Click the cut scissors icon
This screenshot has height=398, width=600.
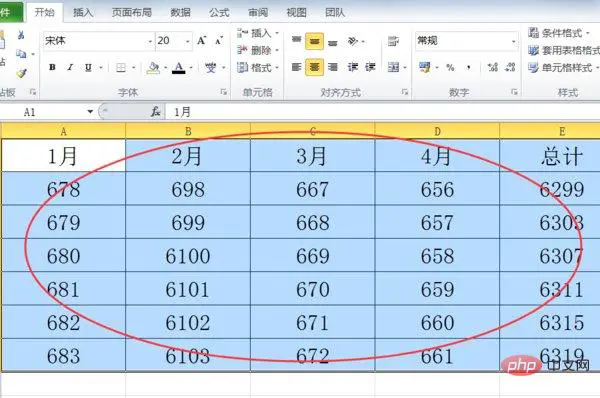(x=21, y=36)
